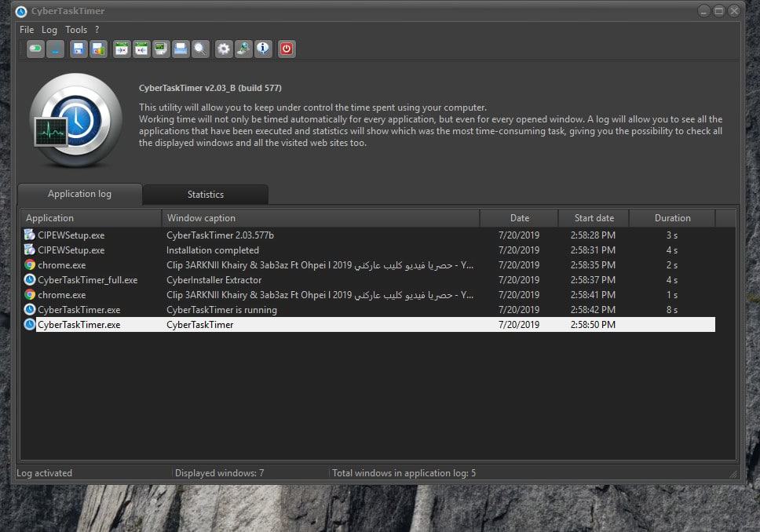
Task: Click the magnifying glass search icon
Action: pos(201,49)
